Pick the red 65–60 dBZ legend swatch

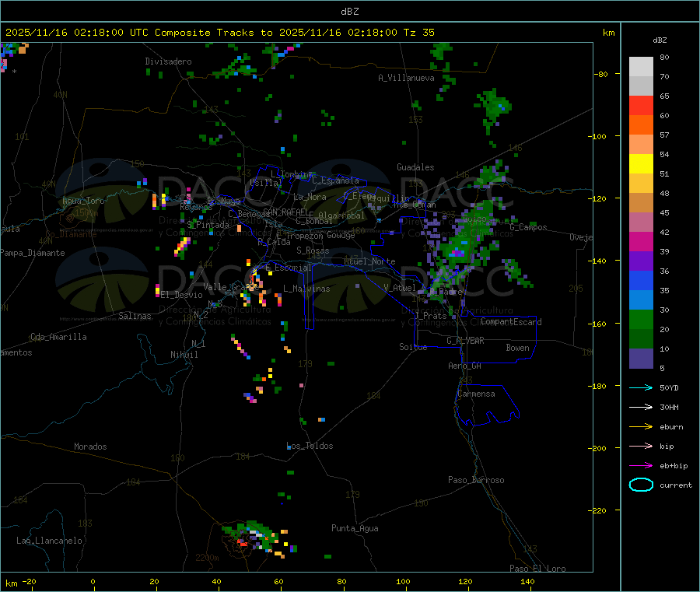click(641, 105)
